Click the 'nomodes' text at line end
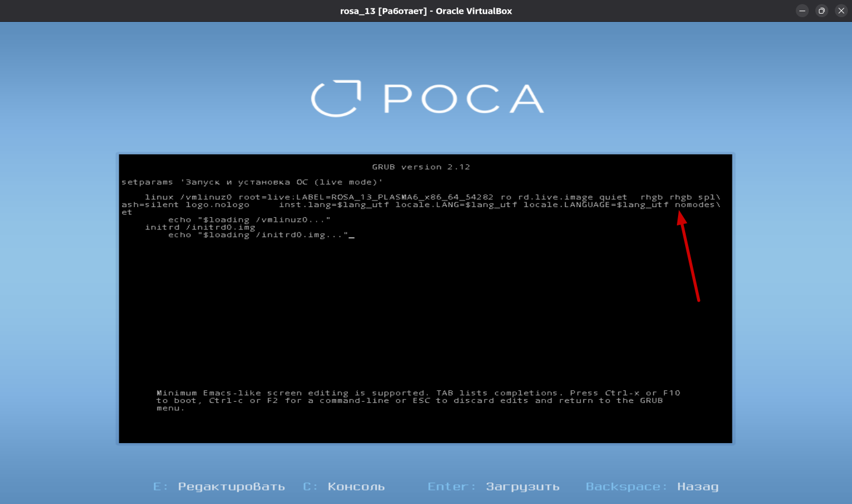852x504 pixels. [x=695, y=205]
